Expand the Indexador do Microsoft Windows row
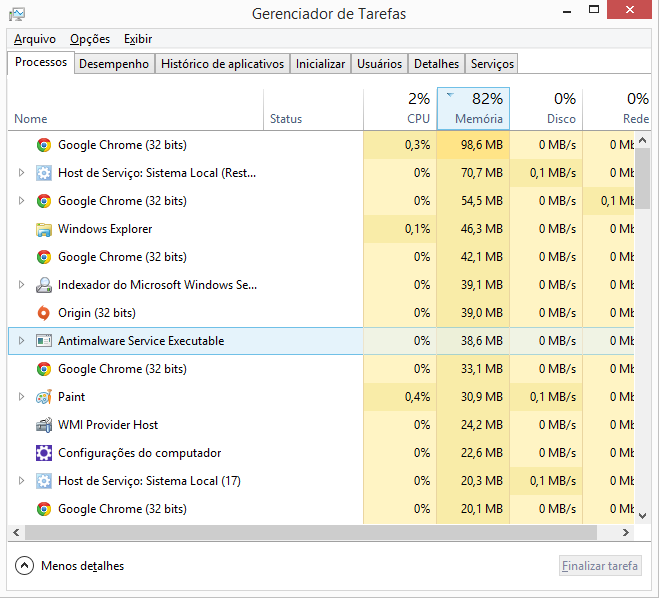The width and height of the screenshot is (659, 598). (21, 285)
